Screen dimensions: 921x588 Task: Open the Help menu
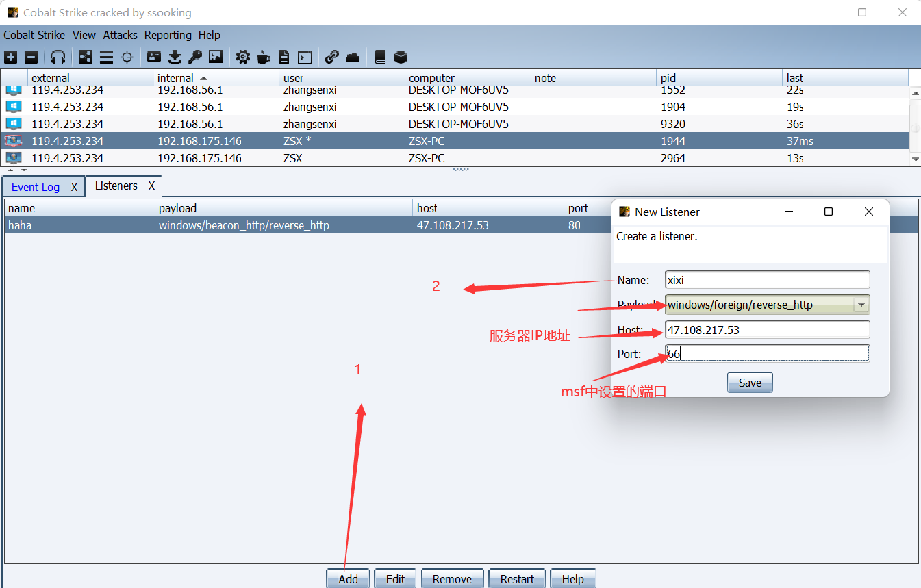point(210,35)
